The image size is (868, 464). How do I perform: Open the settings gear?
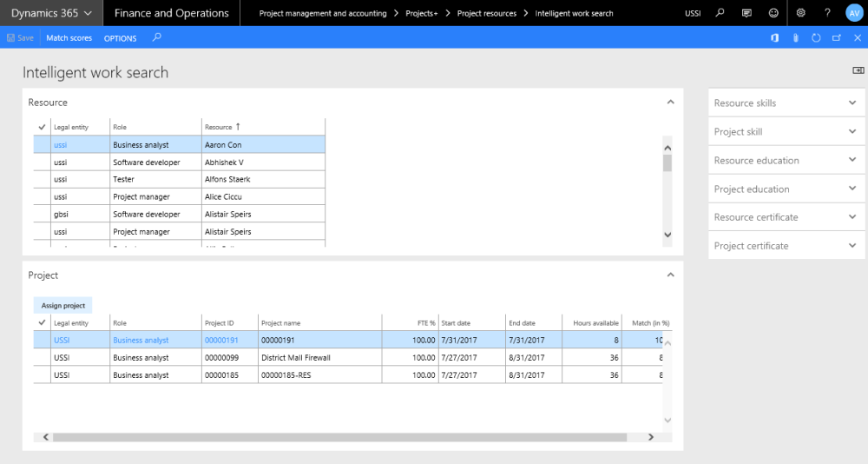pos(801,13)
